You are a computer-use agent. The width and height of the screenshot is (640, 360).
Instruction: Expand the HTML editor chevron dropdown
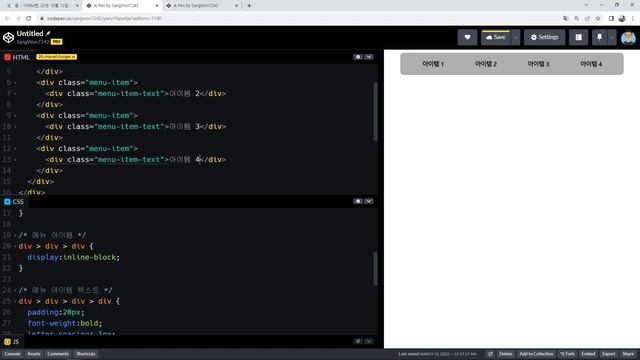(x=369, y=57)
